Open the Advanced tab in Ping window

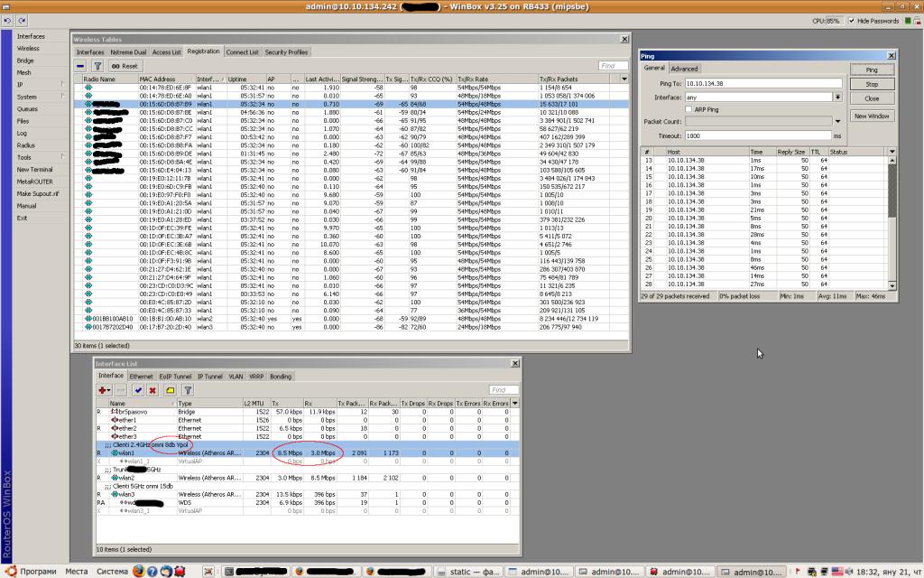[684, 69]
